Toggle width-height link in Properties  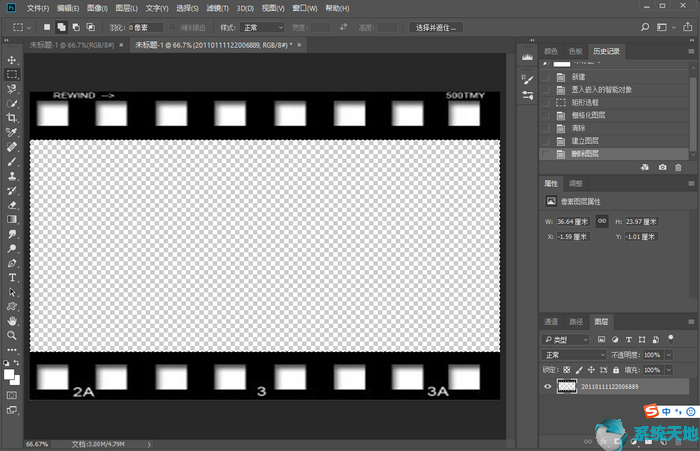602,221
